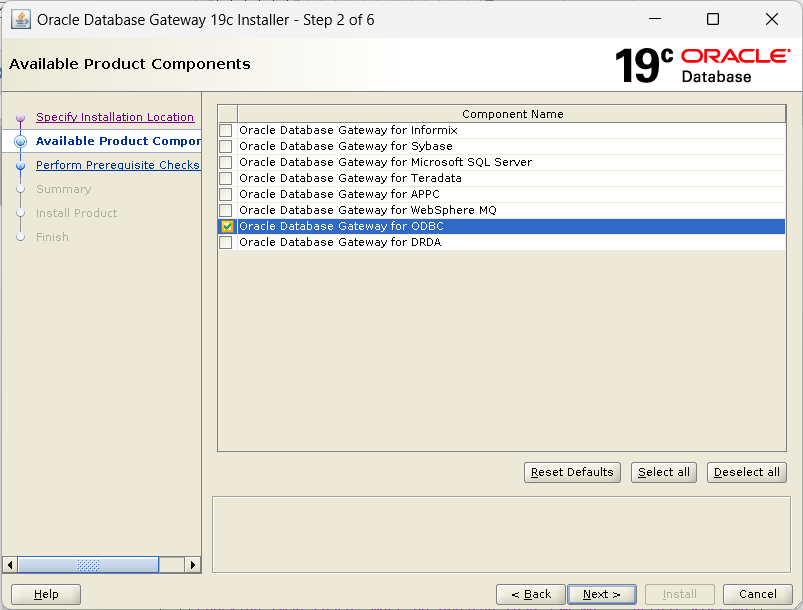The width and height of the screenshot is (803, 610).
Task: Click the right arrow of the sidebar scrollbar
Action: (193, 565)
